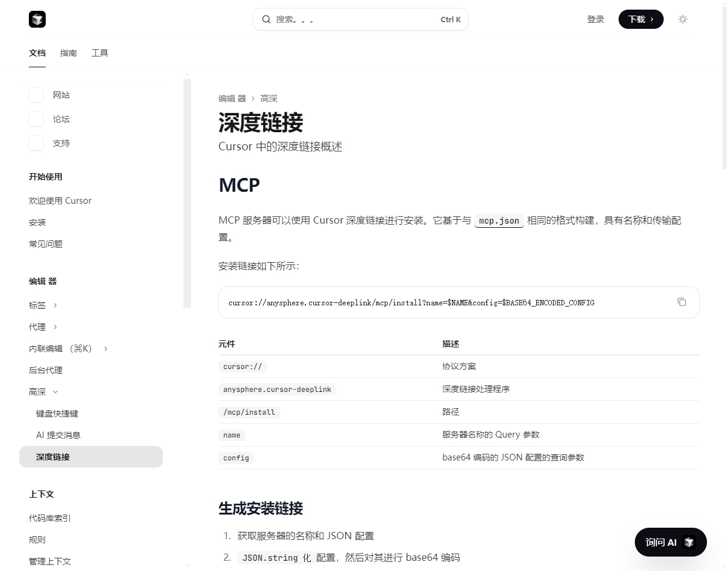Click the 高深 breadcrumb
The height and width of the screenshot is (571, 728).
[269, 99]
